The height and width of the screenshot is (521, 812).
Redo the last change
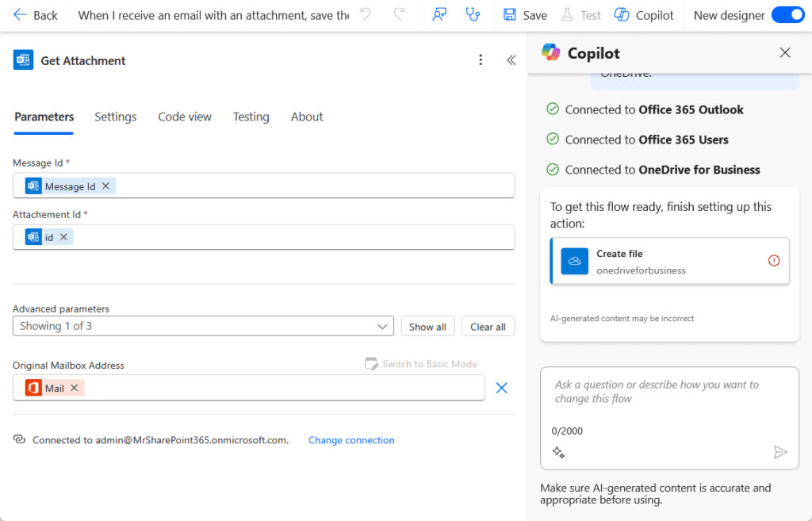pos(399,14)
